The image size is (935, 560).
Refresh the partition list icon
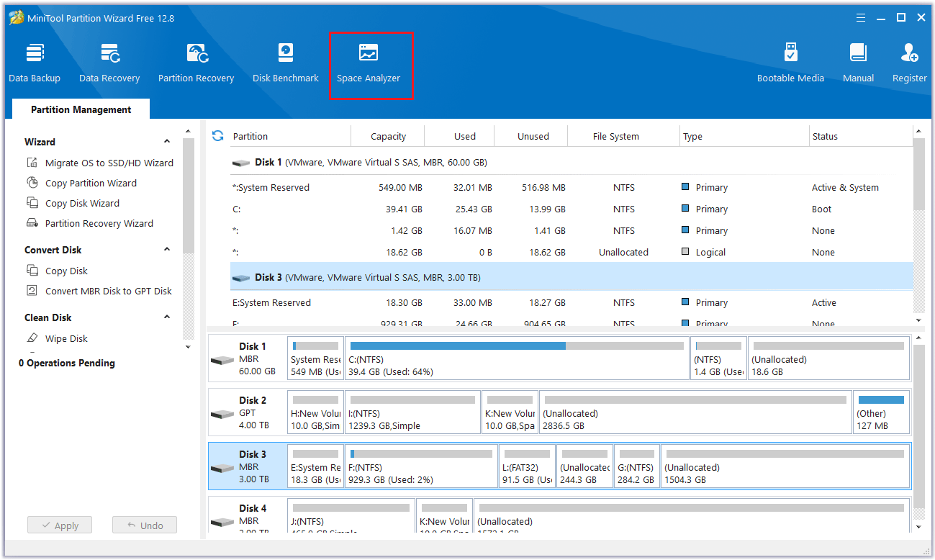click(217, 135)
